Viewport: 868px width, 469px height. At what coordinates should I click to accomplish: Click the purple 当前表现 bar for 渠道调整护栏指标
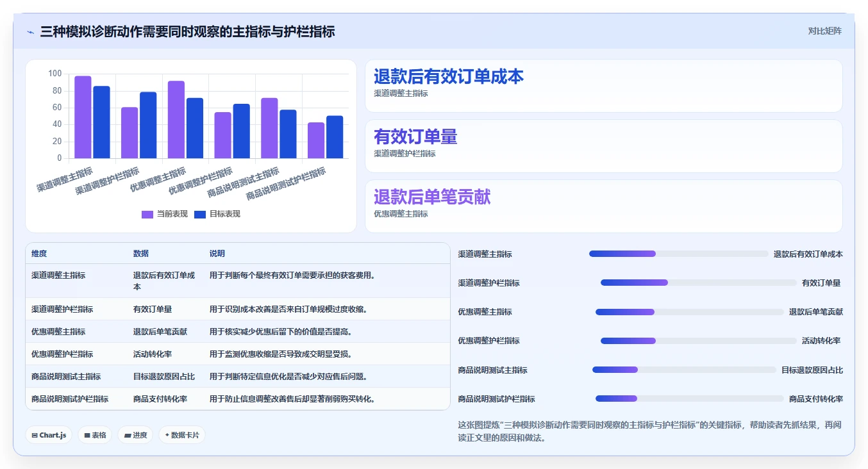point(129,133)
